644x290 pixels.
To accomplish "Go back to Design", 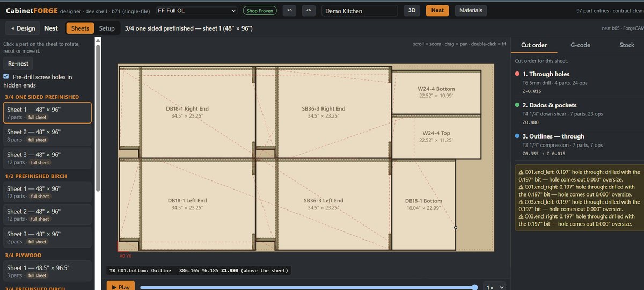I will pyautogui.click(x=23, y=28).
